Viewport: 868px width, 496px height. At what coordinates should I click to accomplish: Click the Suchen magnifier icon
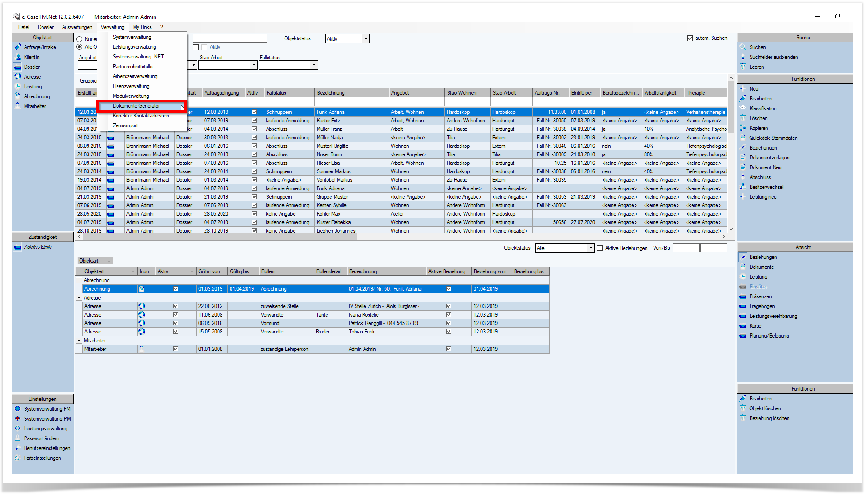click(x=743, y=47)
